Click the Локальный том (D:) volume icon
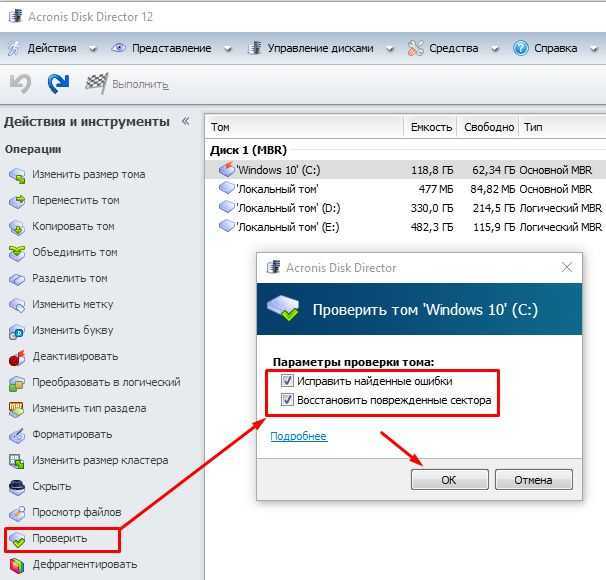Image resolution: width=606 pixels, height=580 pixels. click(227, 207)
